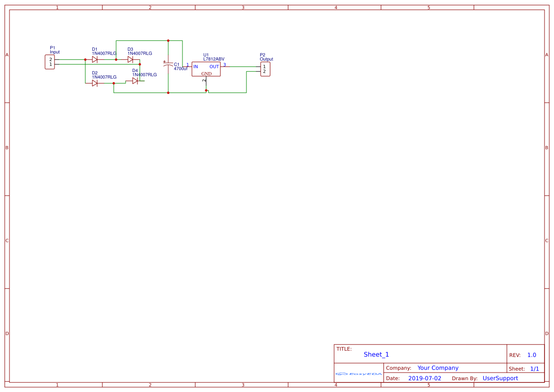
Task: Click the 'REV:' label in title block
Action: point(515,355)
